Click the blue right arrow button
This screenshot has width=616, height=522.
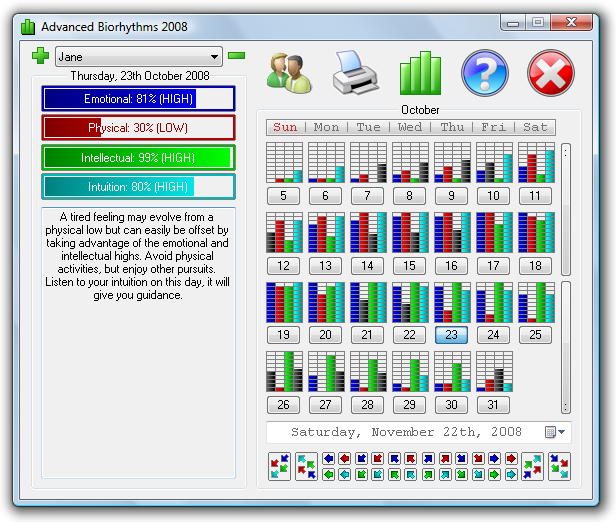tap(495, 458)
